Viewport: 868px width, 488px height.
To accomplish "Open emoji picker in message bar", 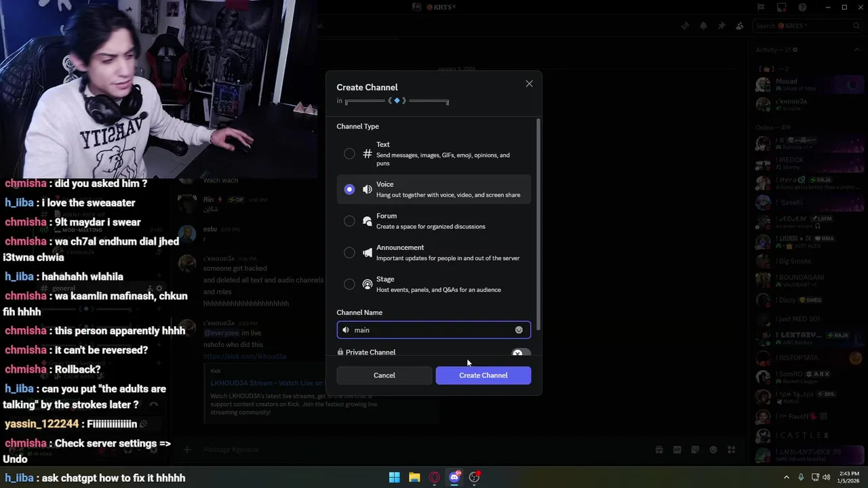I will tap(713, 449).
